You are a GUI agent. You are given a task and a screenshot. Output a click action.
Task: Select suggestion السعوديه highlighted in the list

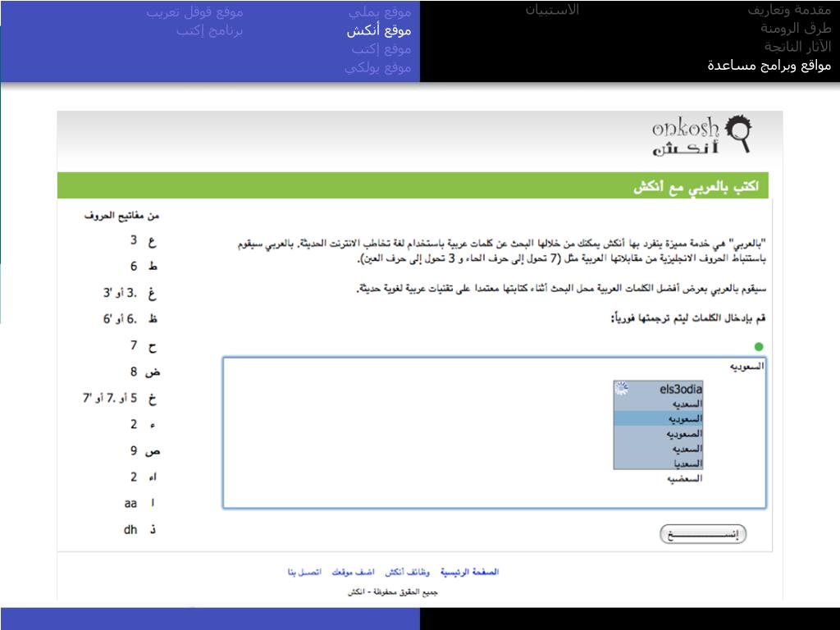pos(658,418)
